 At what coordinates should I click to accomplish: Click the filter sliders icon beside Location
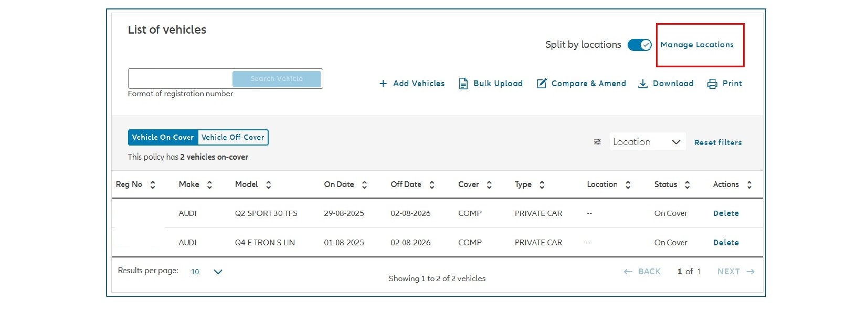[x=597, y=142]
